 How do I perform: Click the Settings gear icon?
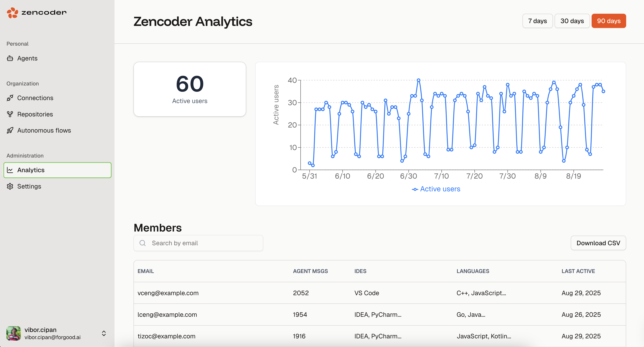pos(10,186)
